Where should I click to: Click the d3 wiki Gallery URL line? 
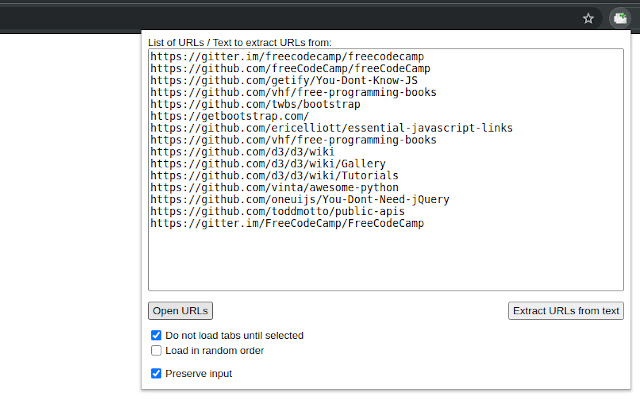(x=255, y=164)
